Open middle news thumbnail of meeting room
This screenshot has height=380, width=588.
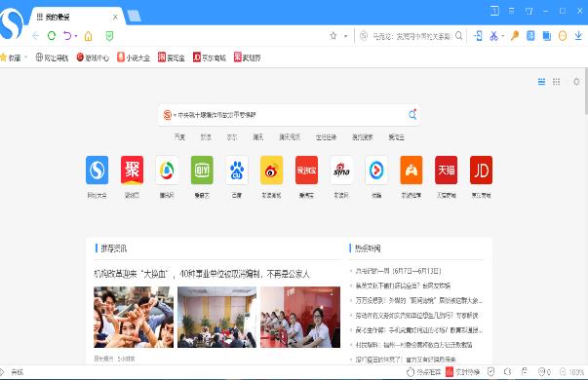(216, 317)
